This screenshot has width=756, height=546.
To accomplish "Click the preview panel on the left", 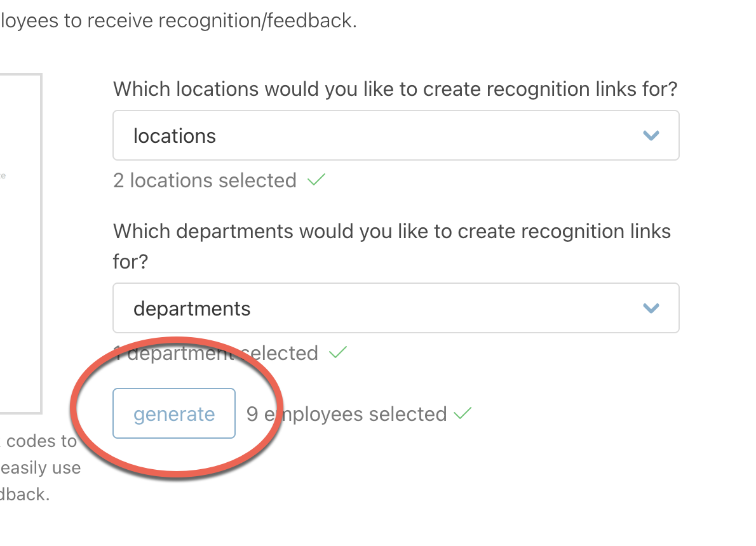I will (x=21, y=243).
